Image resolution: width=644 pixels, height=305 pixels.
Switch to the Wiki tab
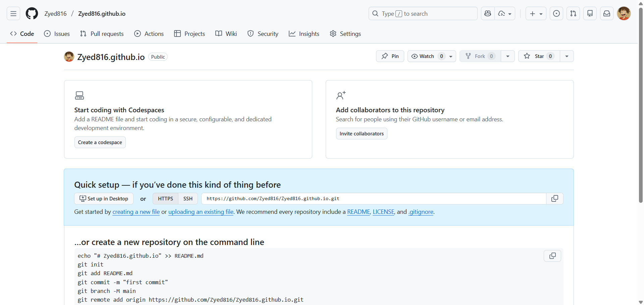(x=226, y=34)
